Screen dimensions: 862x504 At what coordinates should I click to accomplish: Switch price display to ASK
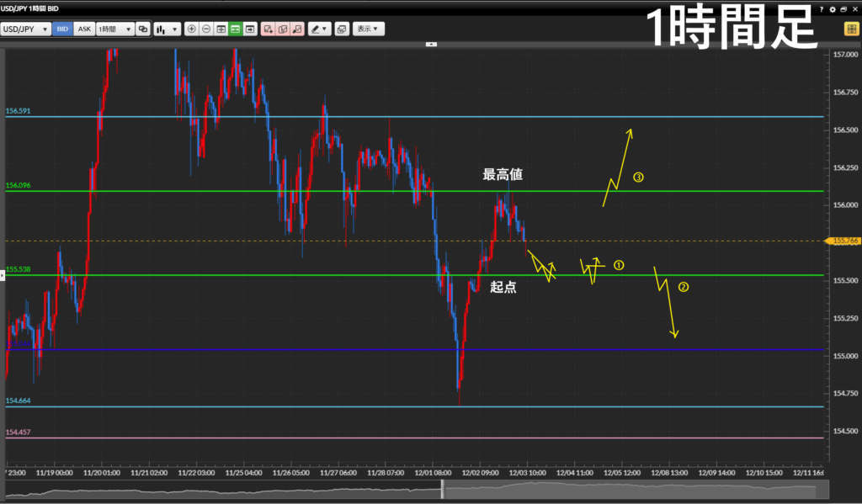[x=83, y=29]
